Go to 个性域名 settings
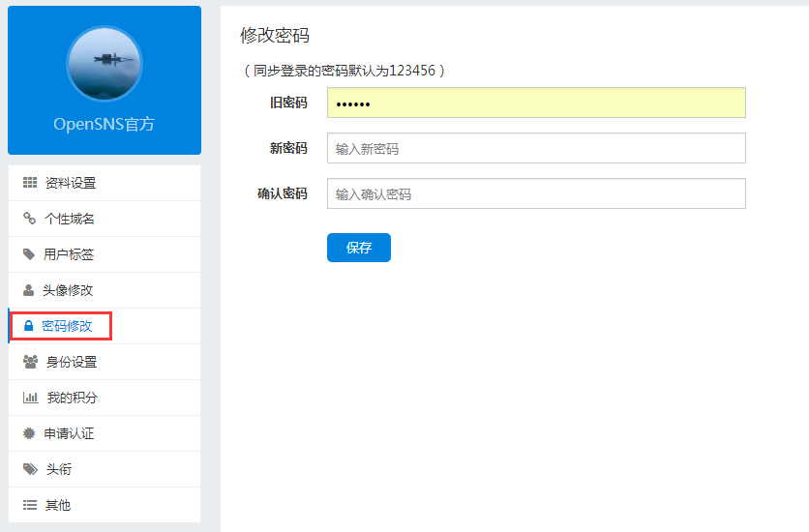Screen dimensions: 809x532 [x=105, y=219]
